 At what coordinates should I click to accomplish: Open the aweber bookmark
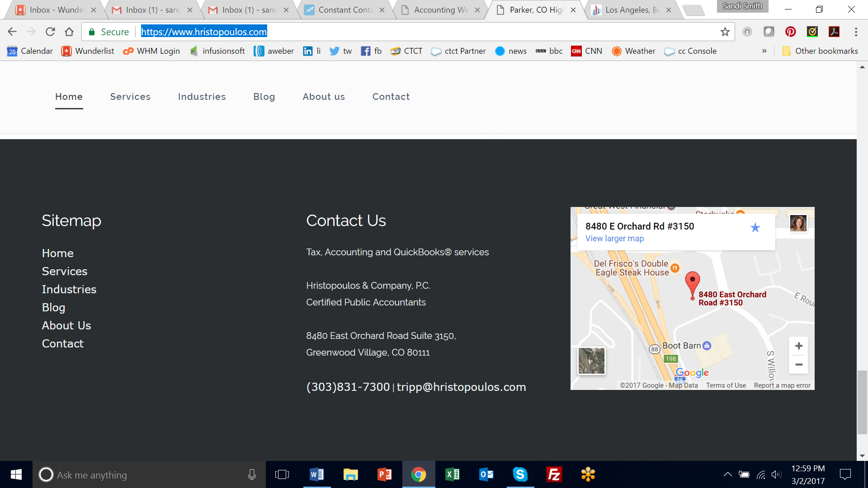point(274,51)
